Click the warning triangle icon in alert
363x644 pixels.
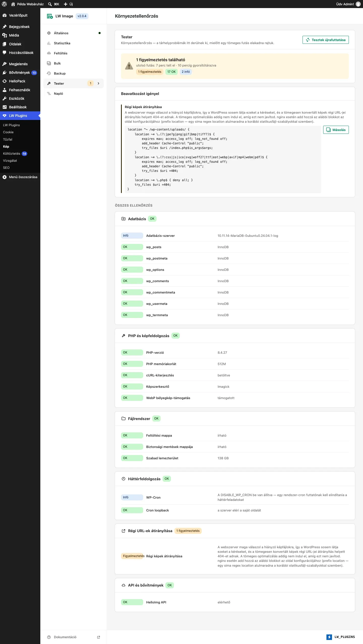129,66
